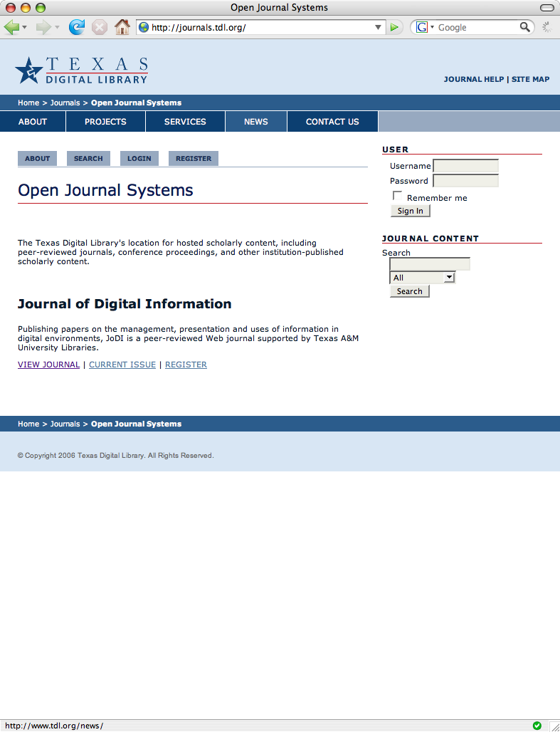Click the green zoom window button

click(x=41, y=7)
